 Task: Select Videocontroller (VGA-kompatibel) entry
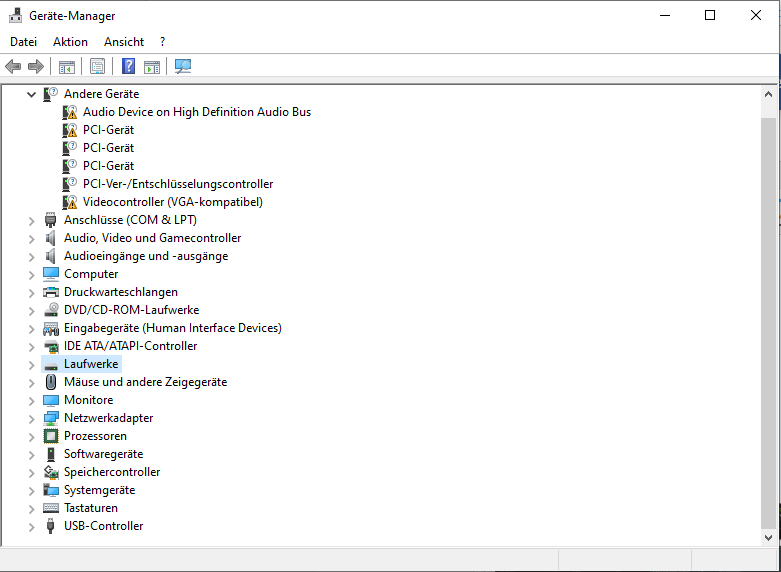click(173, 202)
